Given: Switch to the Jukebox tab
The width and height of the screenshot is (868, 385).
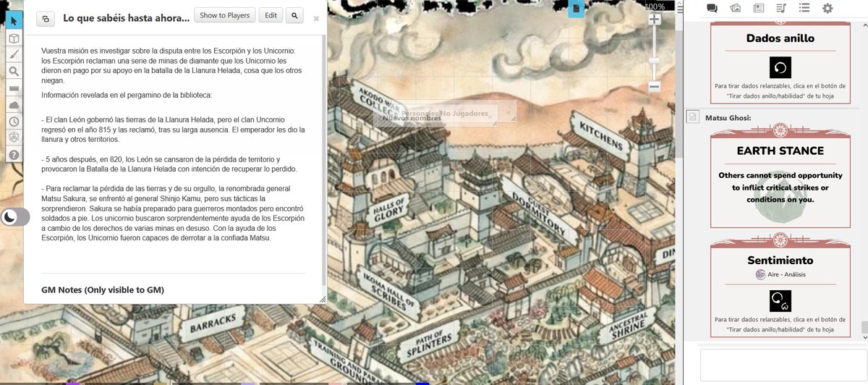Looking at the screenshot, I should coord(781,8).
